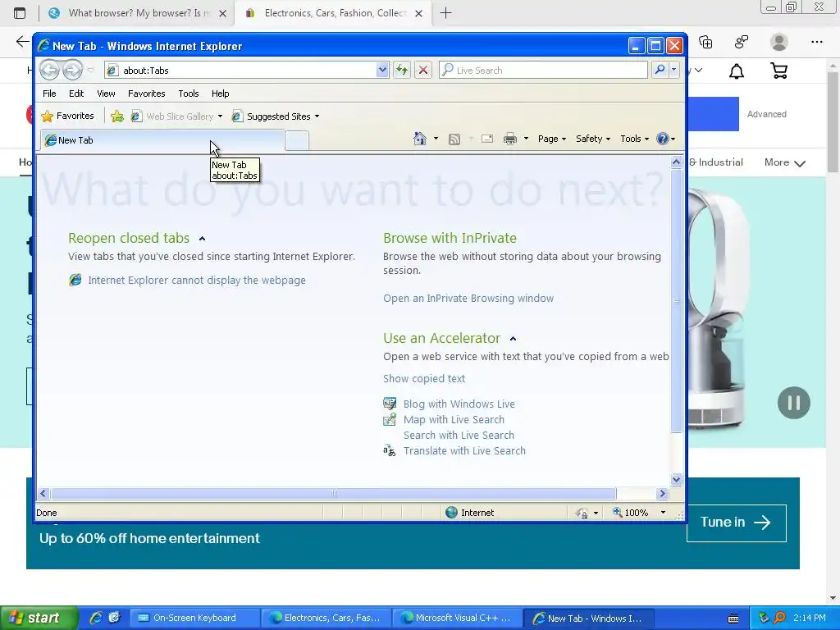Click the Print icon in command bar
The image size is (840, 630).
510,139
